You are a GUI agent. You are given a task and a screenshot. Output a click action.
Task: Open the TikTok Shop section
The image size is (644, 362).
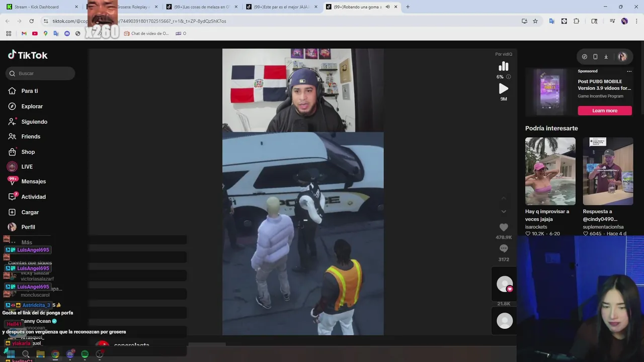coord(28,152)
